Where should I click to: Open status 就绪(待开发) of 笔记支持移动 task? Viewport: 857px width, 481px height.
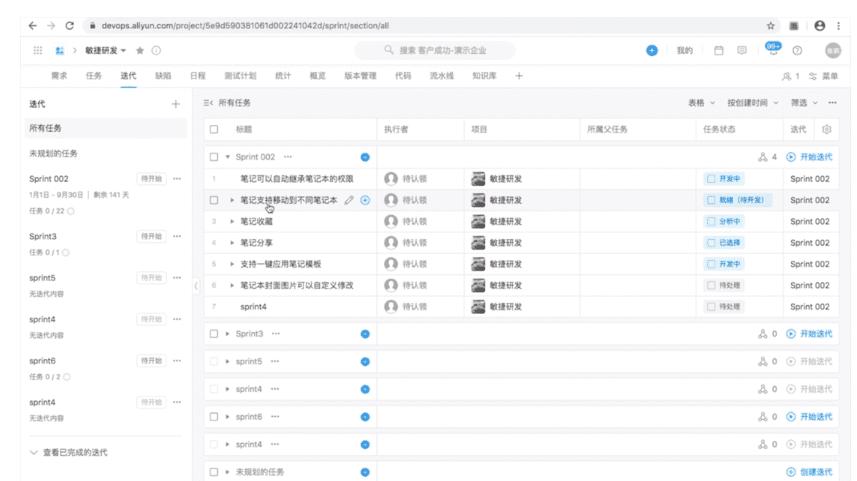(x=737, y=200)
